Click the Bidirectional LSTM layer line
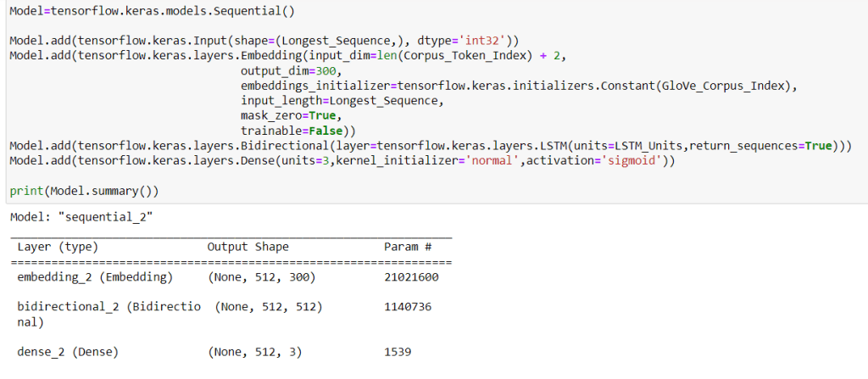Viewport: 868px width, 379px height. (431, 146)
